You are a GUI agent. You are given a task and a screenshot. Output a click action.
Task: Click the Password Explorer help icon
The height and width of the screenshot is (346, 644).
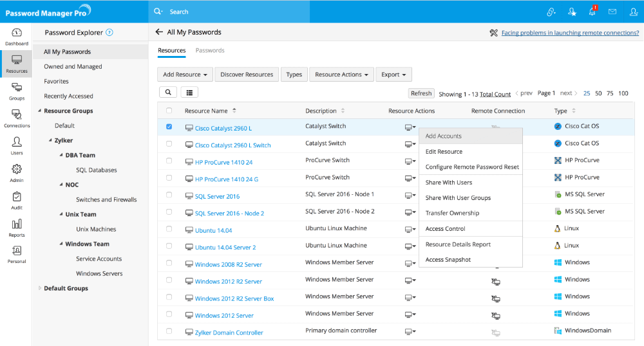(109, 32)
